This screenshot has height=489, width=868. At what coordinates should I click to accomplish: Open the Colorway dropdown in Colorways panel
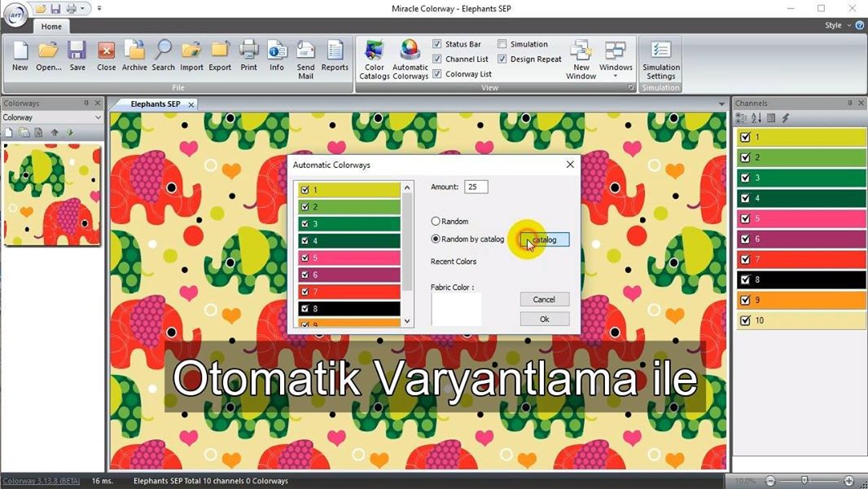(x=98, y=117)
